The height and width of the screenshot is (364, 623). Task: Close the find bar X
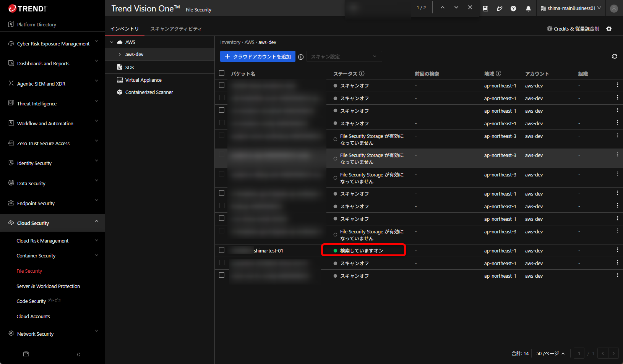coord(470,8)
